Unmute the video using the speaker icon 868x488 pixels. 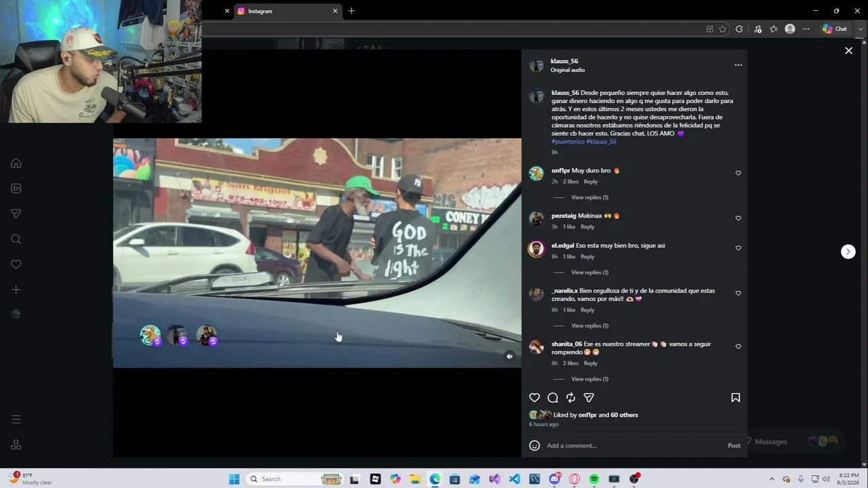click(510, 357)
